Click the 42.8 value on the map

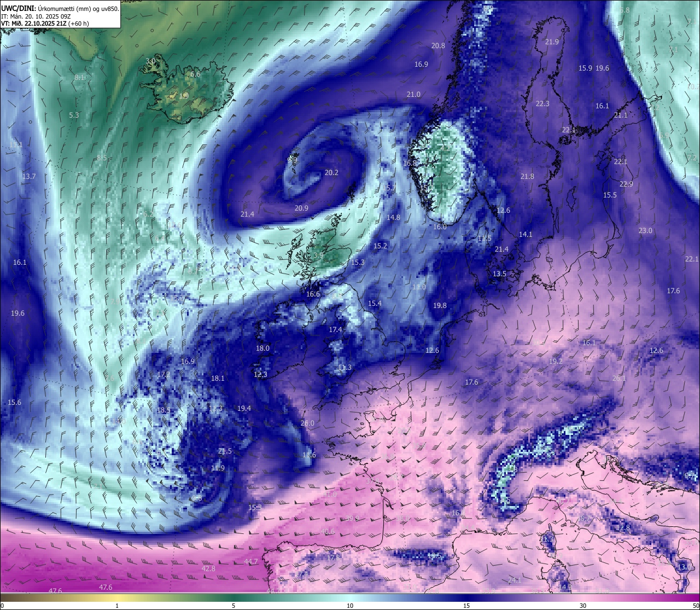click(208, 568)
